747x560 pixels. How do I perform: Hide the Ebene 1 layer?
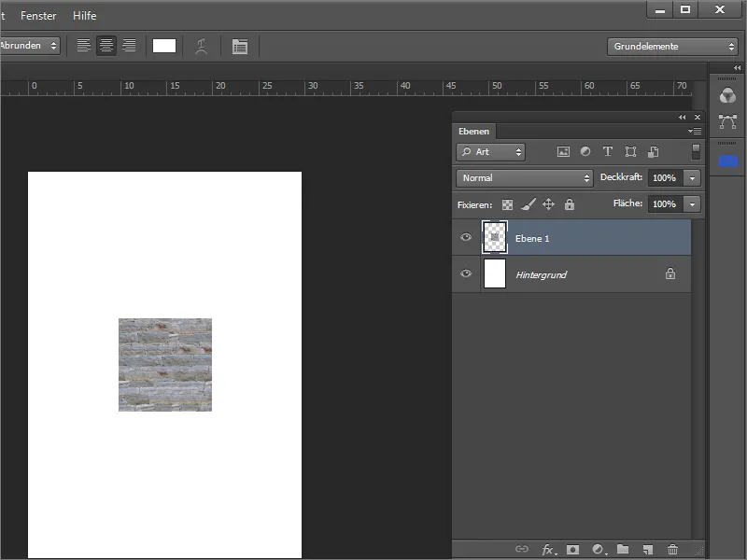point(466,237)
